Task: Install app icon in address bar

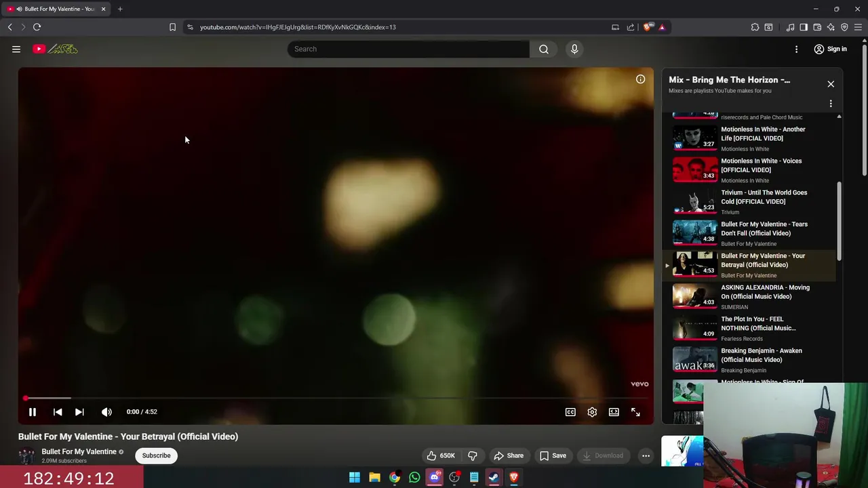Action: coord(615,27)
